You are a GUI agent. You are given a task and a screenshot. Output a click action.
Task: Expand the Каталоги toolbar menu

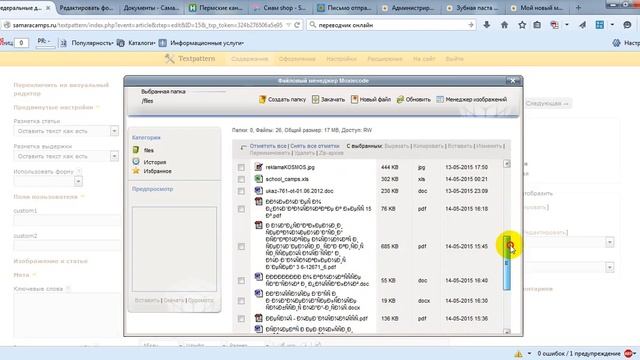141,43
